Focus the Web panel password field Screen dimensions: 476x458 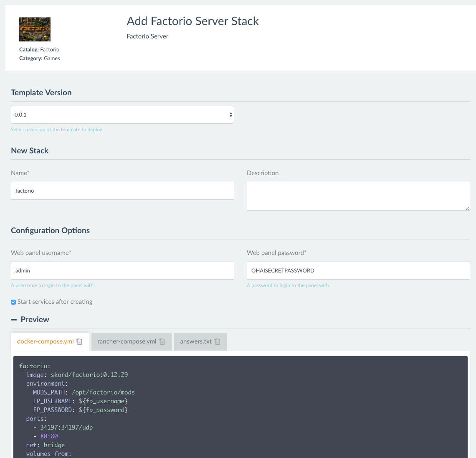click(358, 270)
